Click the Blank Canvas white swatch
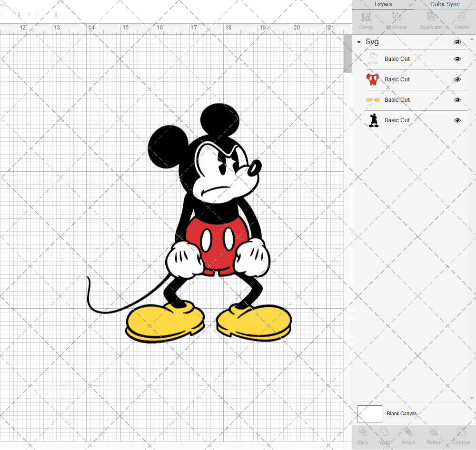Viewport: 476px width, 450px height. [x=369, y=413]
